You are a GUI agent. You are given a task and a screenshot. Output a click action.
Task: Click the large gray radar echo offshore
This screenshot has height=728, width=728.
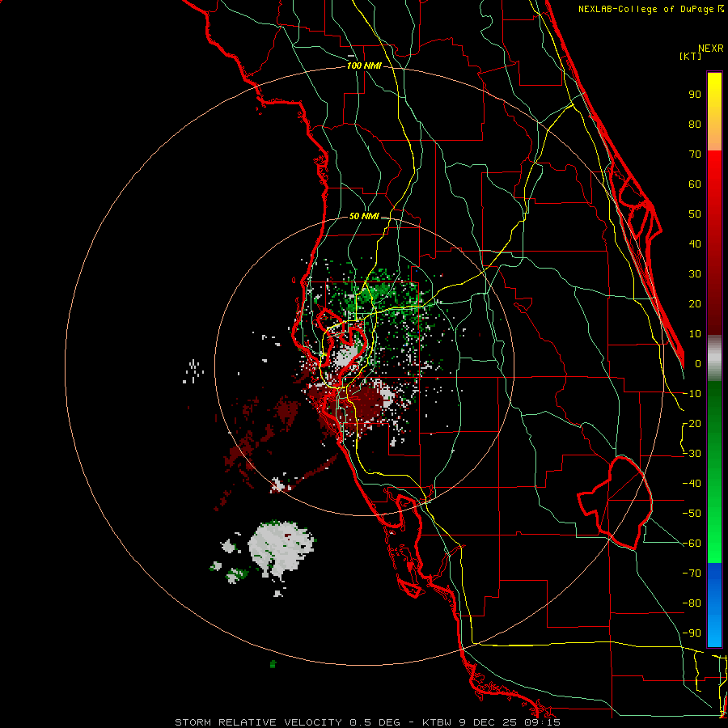tap(280, 549)
